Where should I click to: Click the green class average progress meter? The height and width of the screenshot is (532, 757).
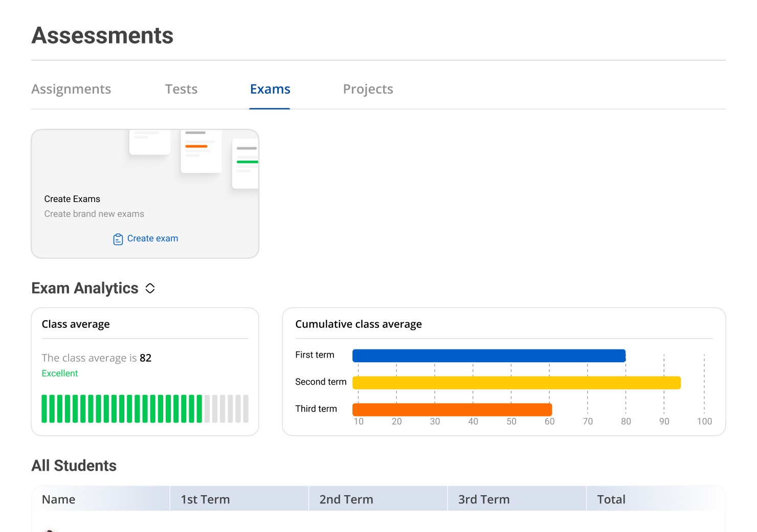pos(145,409)
